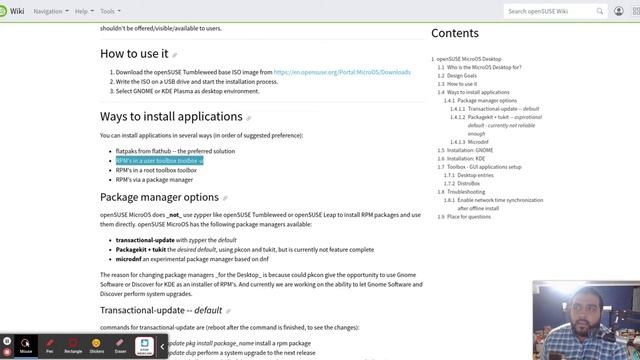The width and height of the screenshot is (640, 360).
Task: Click 'RPM's via a package manager' item
Action: pos(154,180)
